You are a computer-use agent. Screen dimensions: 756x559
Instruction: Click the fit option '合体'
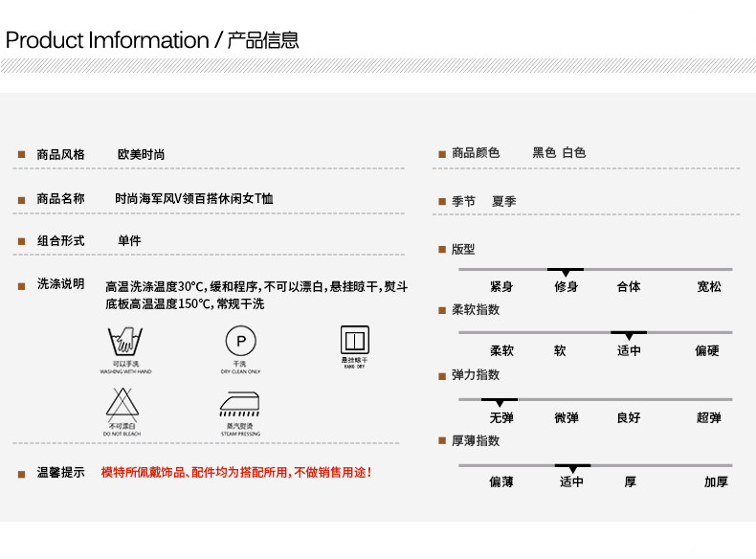click(629, 287)
